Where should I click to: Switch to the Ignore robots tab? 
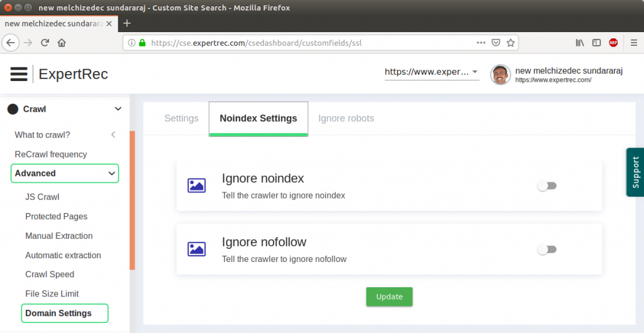[346, 119]
